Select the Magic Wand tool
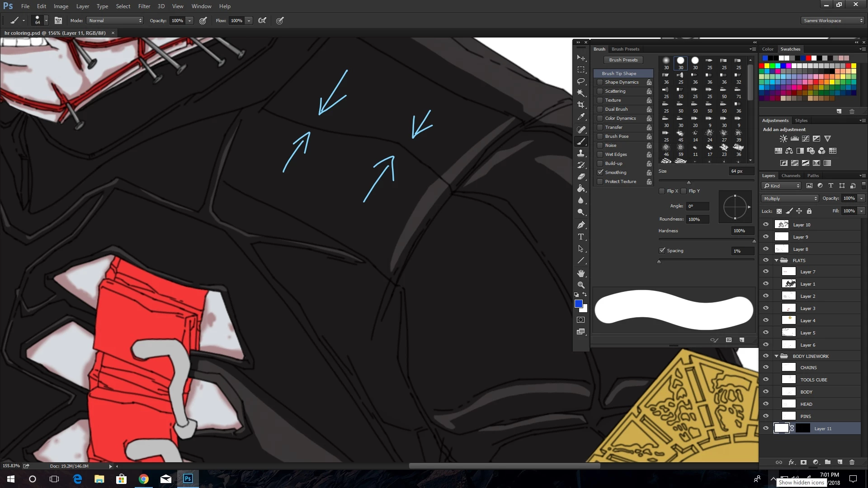868x488 pixels. [581, 93]
